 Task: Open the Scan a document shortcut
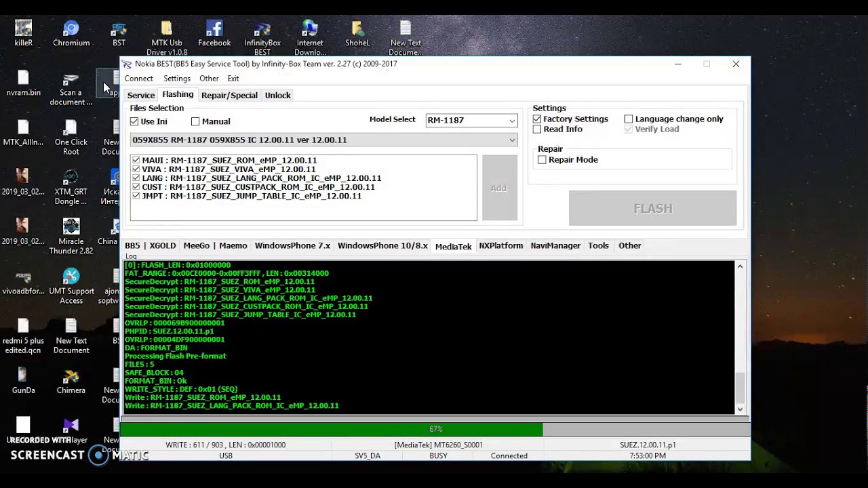(71, 88)
